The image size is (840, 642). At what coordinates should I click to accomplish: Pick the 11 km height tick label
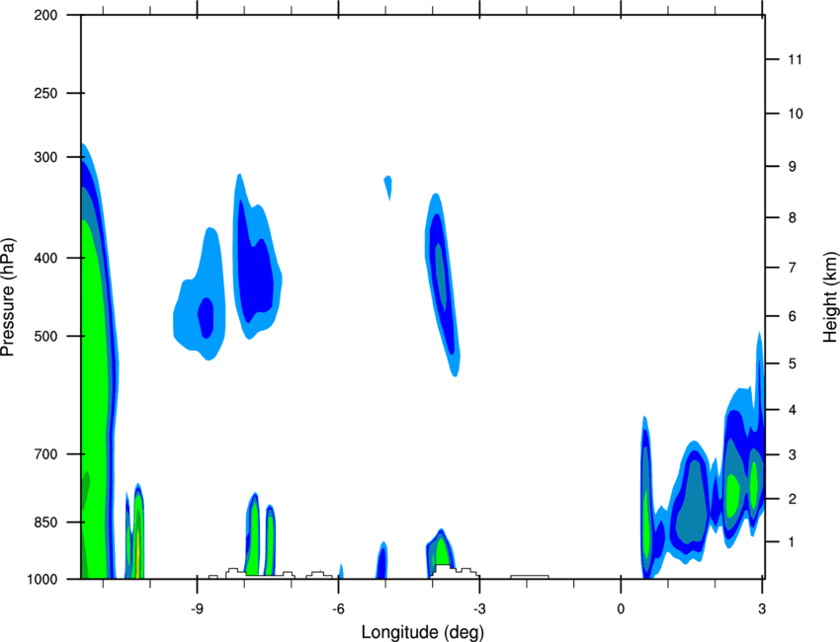coord(795,59)
